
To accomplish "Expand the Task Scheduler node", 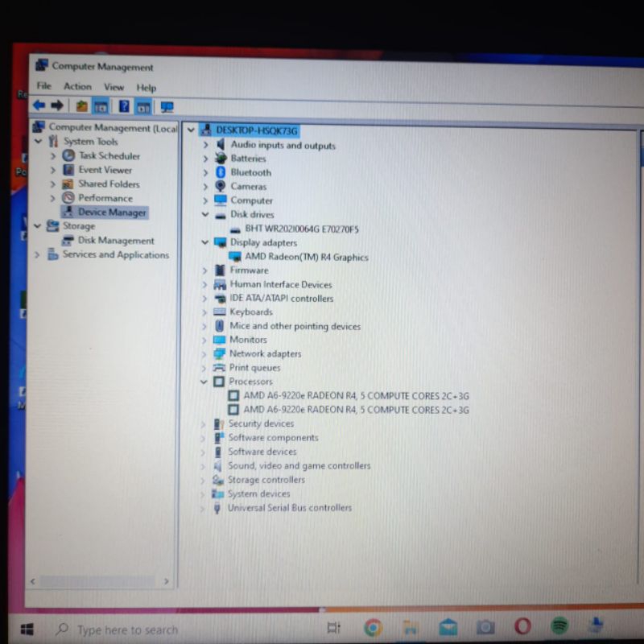I will 52,155.
